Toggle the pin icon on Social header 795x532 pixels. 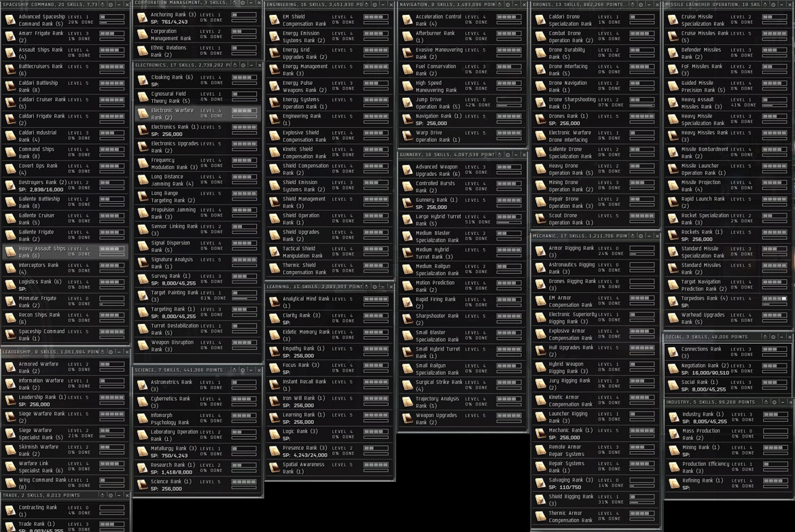click(x=765, y=336)
